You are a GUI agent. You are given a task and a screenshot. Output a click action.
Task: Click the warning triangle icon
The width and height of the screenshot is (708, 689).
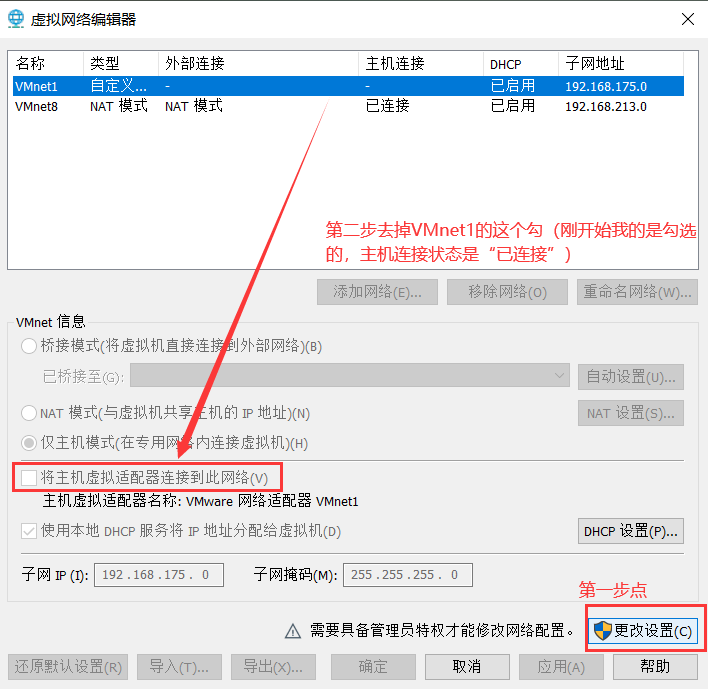293,631
